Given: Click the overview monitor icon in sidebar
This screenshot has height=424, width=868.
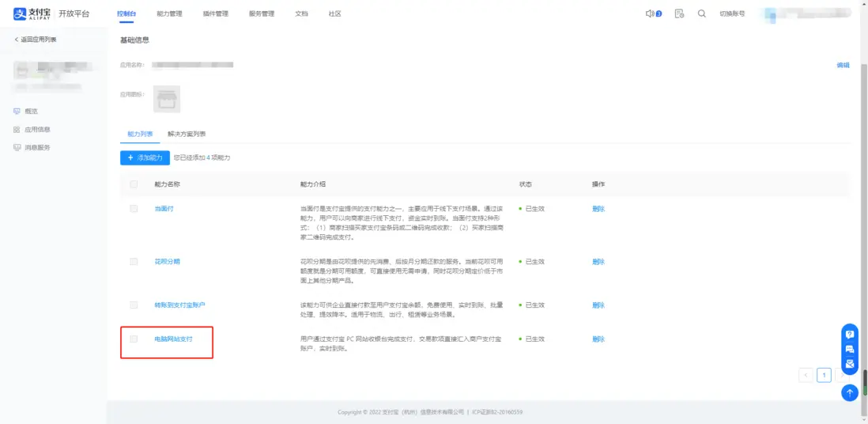Looking at the screenshot, I should click(17, 112).
